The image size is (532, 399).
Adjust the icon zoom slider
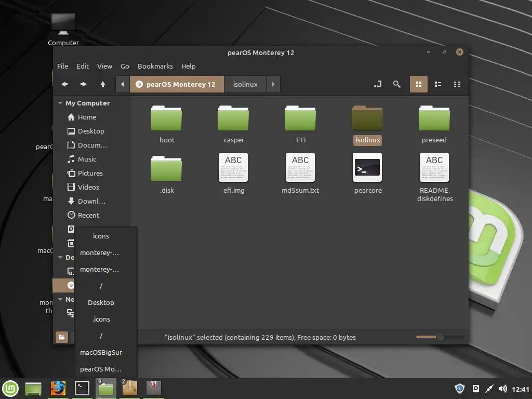440,337
